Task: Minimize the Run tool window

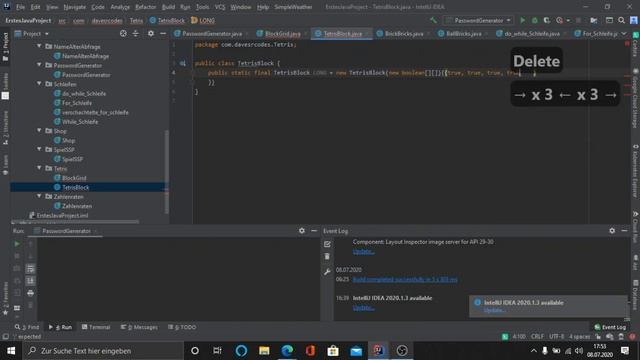Action: [314, 231]
